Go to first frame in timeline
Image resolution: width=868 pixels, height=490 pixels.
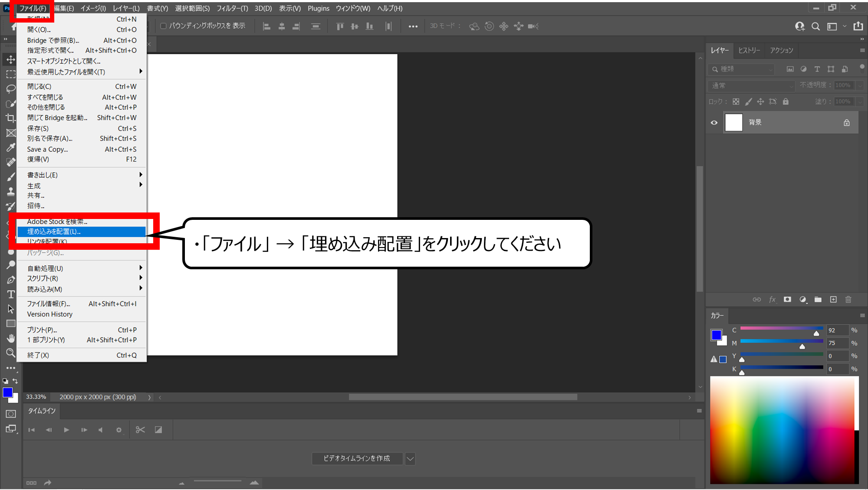coord(31,430)
